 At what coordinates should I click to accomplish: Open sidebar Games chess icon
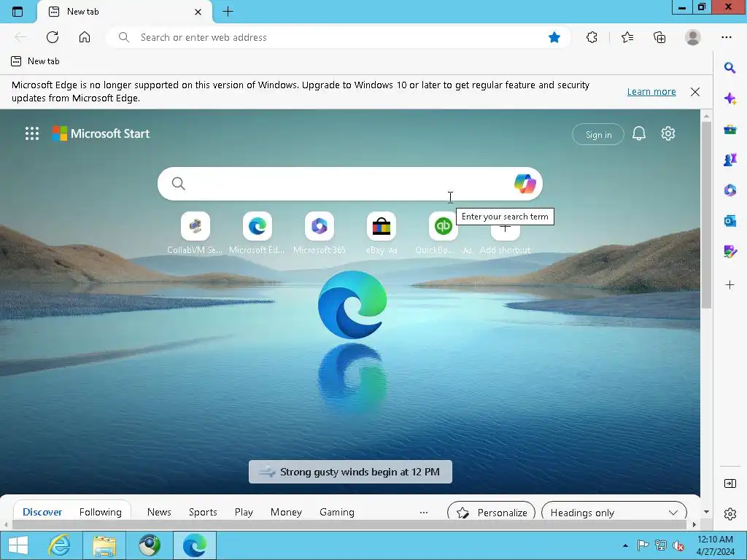point(729,160)
